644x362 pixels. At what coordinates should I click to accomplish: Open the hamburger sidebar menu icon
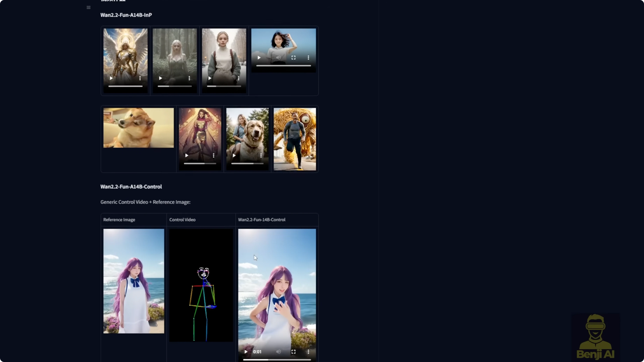pyautogui.click(x=89, y=8)
